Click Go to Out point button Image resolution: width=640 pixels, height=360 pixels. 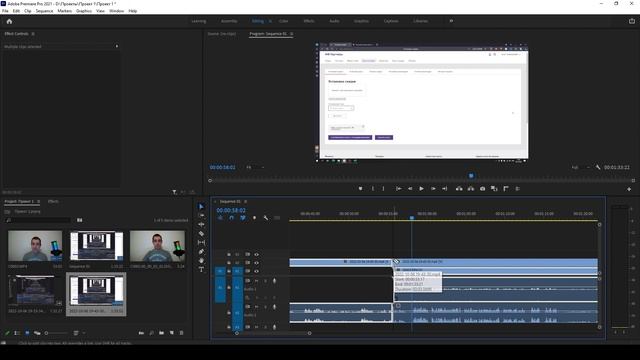pos(444,189)
